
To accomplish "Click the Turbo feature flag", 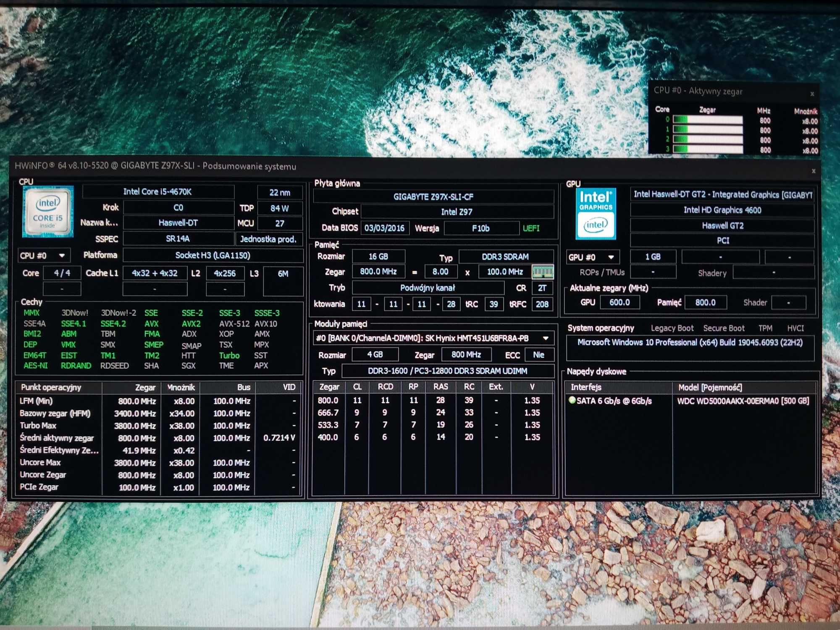I will (x=229, y=355).
